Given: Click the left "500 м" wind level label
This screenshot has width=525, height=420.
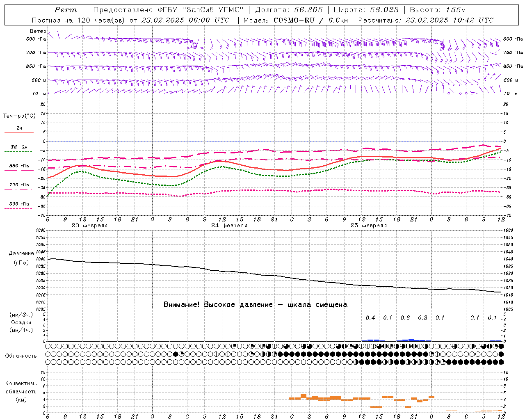Looking at the screenshot, I should (39, 80).
